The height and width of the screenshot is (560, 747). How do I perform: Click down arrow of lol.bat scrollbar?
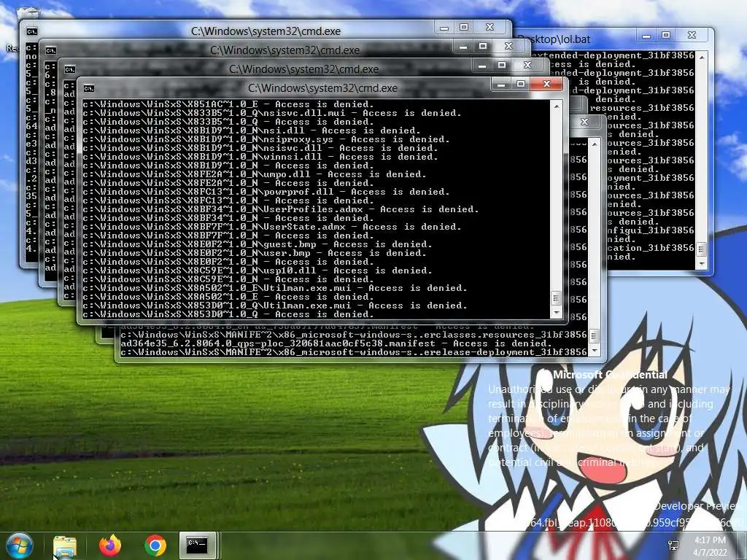pos(701,262)
